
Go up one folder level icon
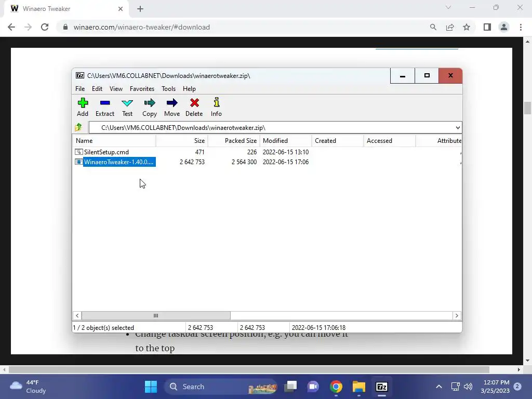78,127
